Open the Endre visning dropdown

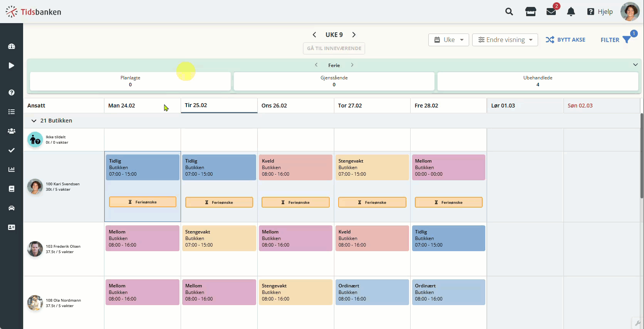click(x=505, y=40)
